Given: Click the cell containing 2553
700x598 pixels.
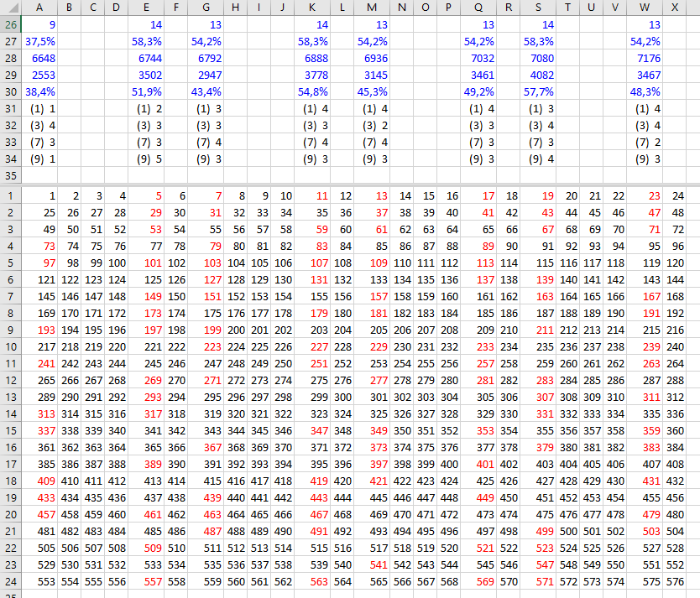Looking at the screenshot, I should [x=39, y=75].
